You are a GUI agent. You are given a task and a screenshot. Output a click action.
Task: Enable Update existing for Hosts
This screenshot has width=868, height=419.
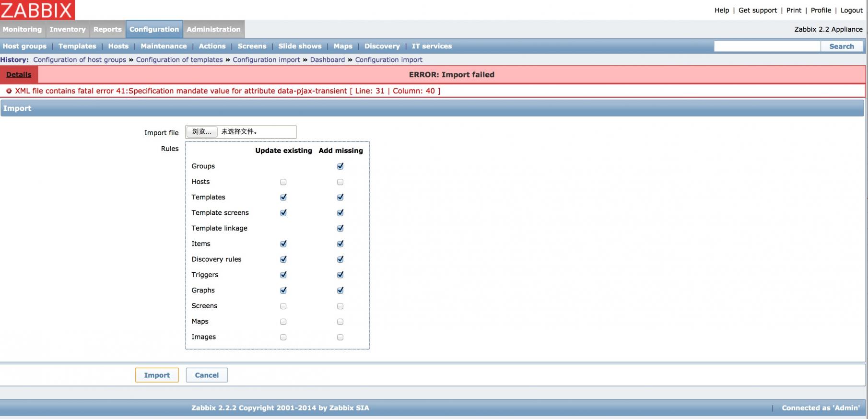tap(283, 182)
